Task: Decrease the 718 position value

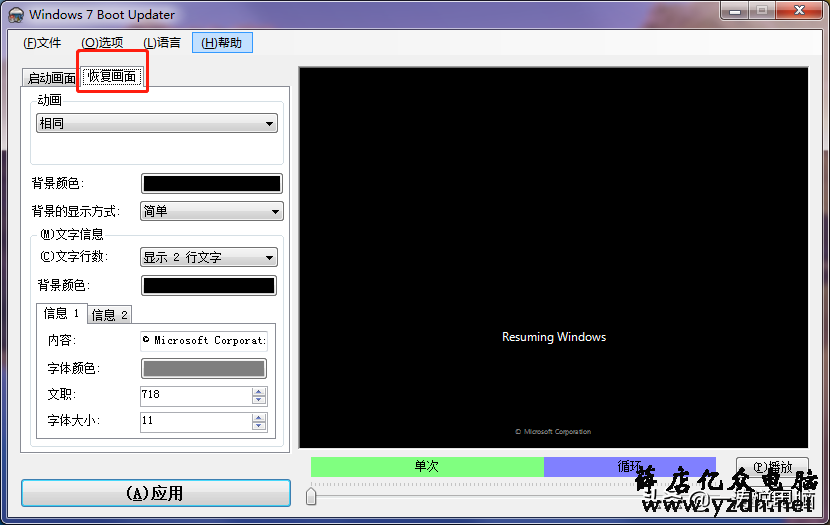Action: coord(259,400)
